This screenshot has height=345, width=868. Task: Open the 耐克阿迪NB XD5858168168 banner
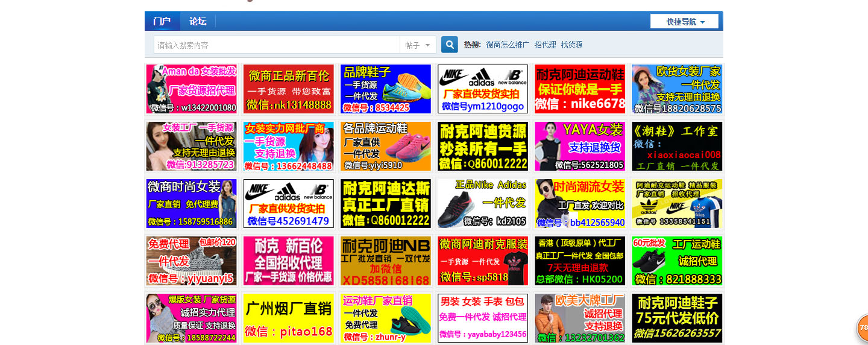386,261
